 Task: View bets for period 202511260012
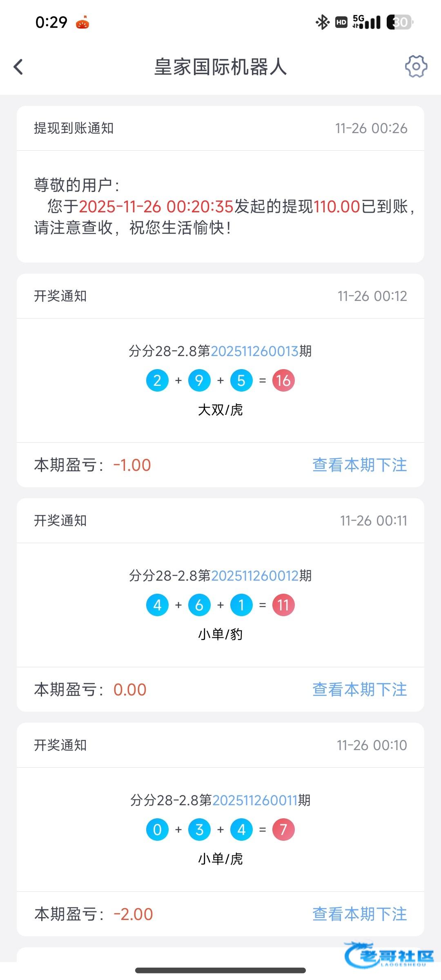point(359,690)
